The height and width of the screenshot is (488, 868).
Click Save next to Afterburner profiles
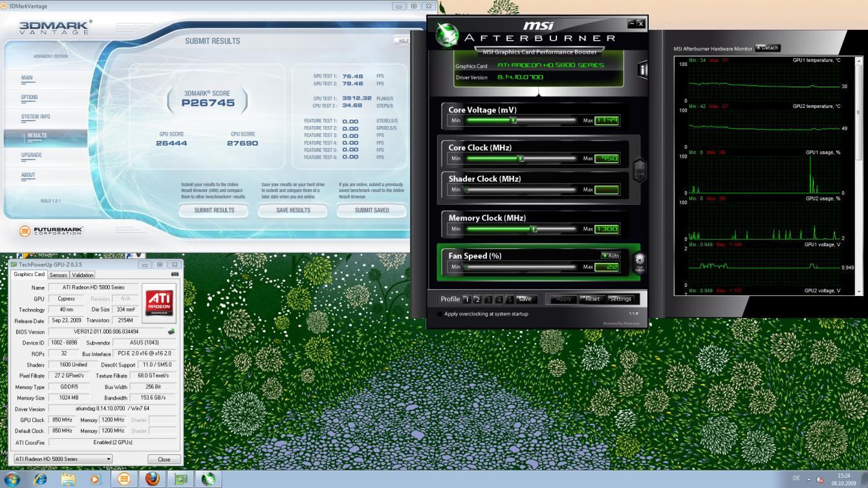(x=525, y=299)
